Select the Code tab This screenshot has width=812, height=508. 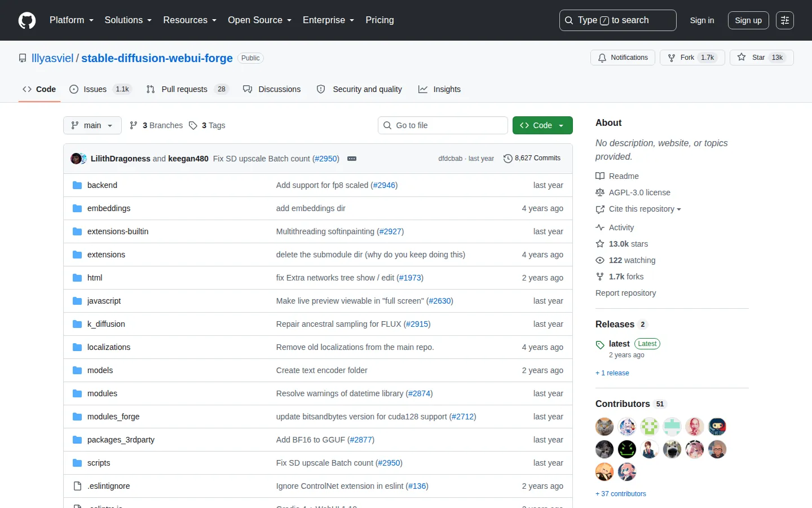(x=39, y=89)
